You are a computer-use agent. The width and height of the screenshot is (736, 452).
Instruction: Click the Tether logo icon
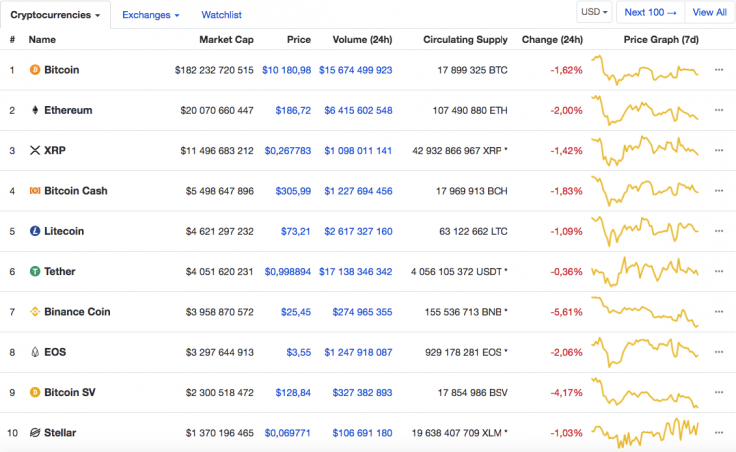[x=35, y=271]
